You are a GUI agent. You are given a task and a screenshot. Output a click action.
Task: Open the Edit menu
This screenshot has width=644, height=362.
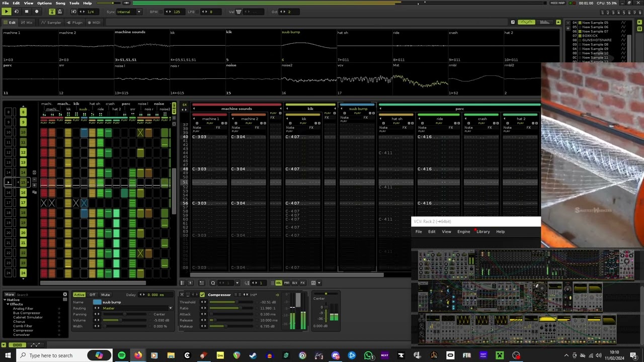click(16, 3)
